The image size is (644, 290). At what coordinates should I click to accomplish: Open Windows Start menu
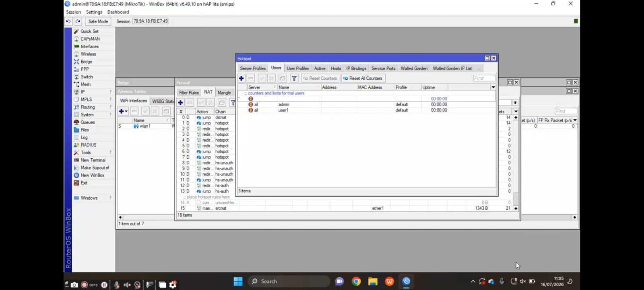pos(238,282)
